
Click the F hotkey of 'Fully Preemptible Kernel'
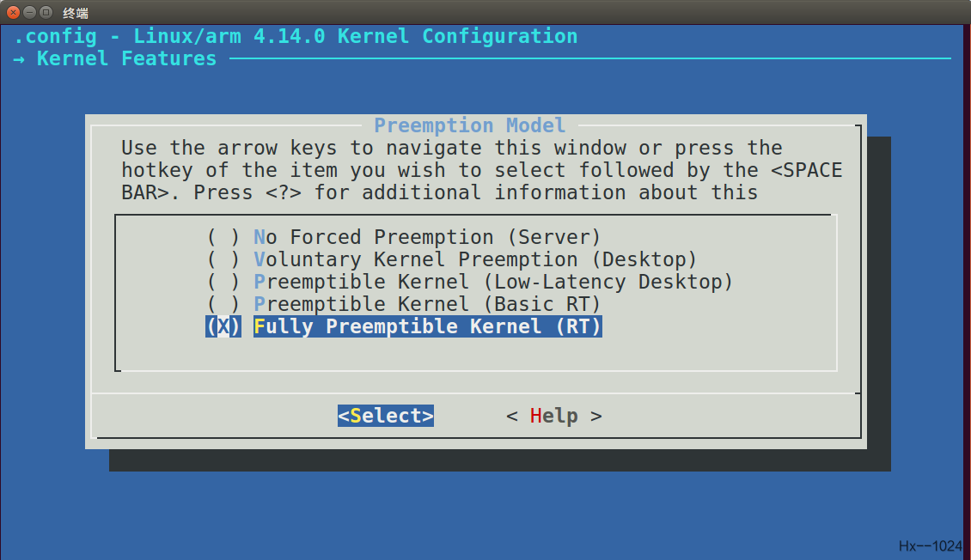[260, 326]
